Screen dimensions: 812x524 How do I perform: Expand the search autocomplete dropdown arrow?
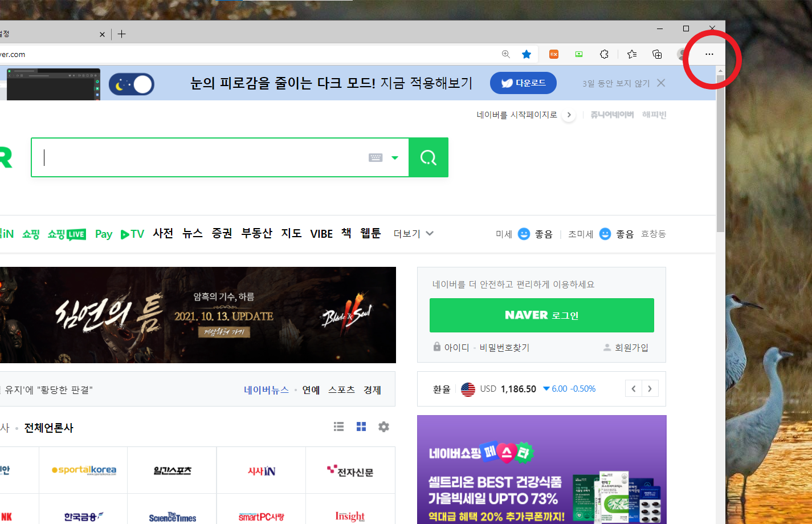[395, 158]
